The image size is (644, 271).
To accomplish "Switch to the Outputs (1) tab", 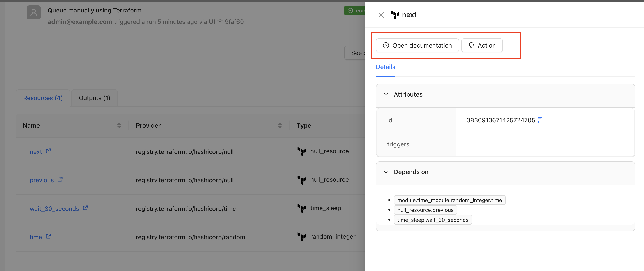I will 94,98.
